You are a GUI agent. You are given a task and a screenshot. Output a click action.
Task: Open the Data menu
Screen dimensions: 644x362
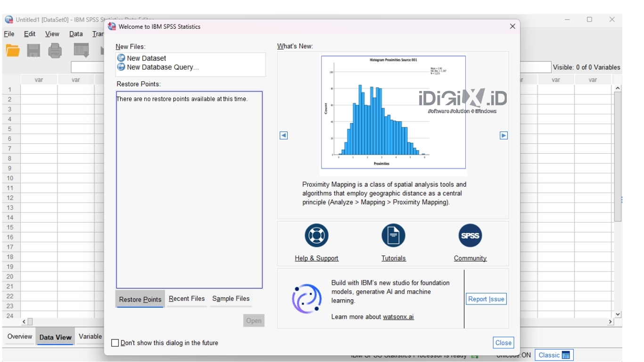coord(76,34)
